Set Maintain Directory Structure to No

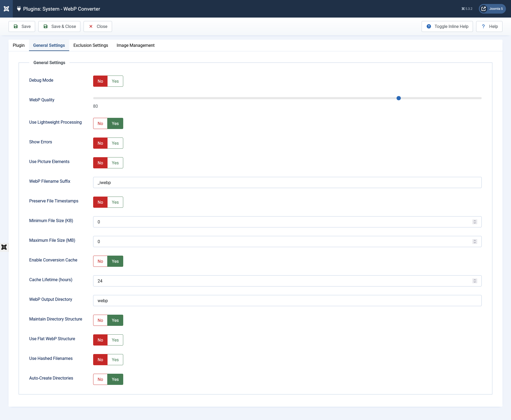pyautogui.click(x=100, y=320)
